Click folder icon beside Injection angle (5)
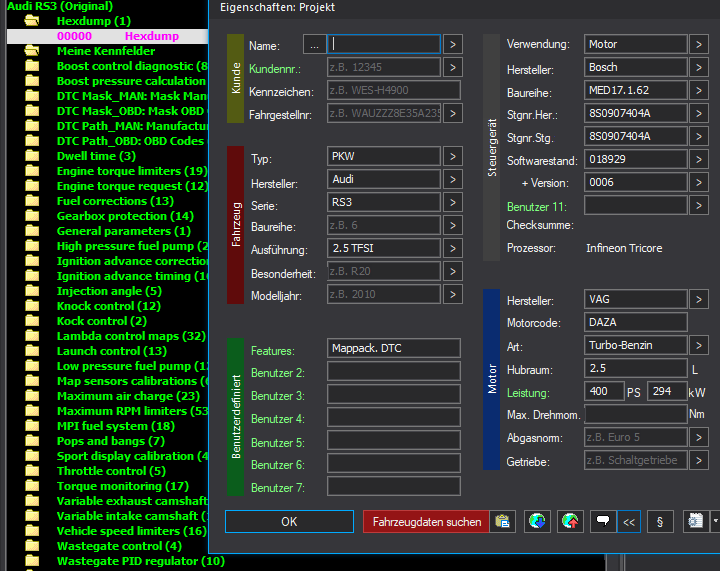720x571 pixels. pyautogui.click(x=32, y=291)
